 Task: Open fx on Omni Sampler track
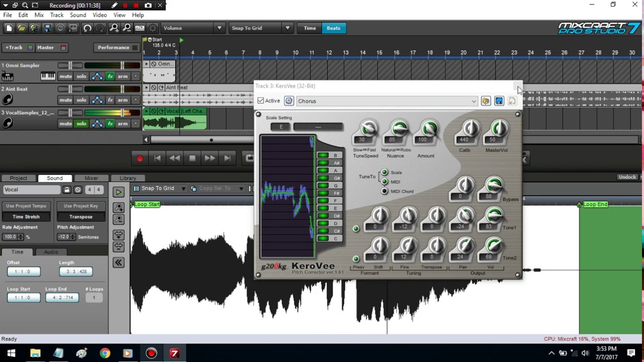pos(110,76)
